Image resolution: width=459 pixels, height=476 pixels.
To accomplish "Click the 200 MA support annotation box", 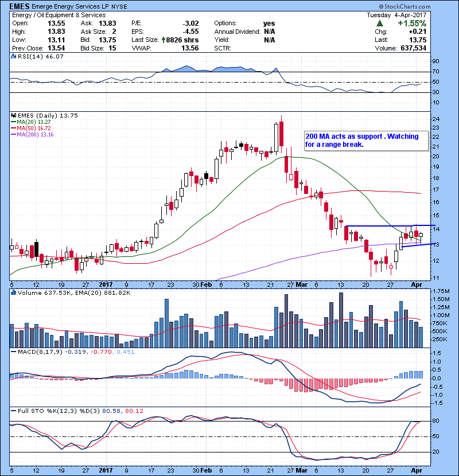I will [x=367, y=141].
